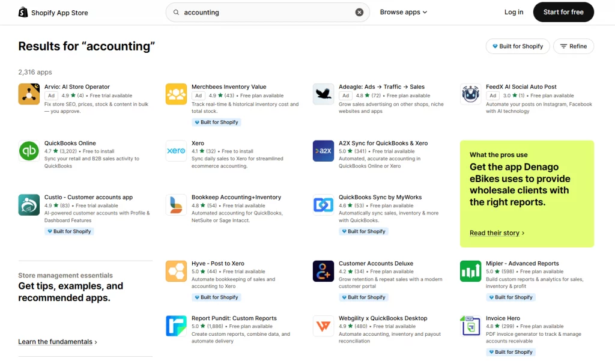The image size is (615, 364).
Task: Open the Webgility app icon
Action: [323, 326]
